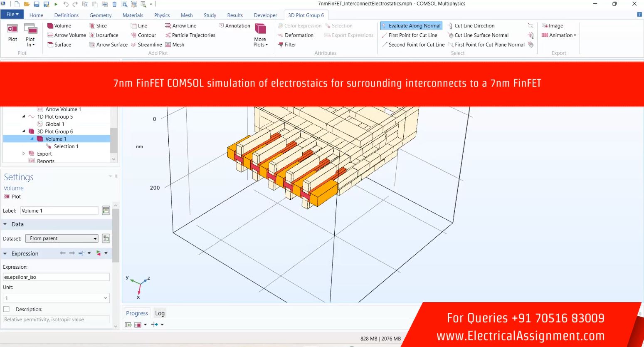Image resolution: width=644 pixels, height=347 pixels.
Task: Switch to the Log tab
Action: click(160, 313)
